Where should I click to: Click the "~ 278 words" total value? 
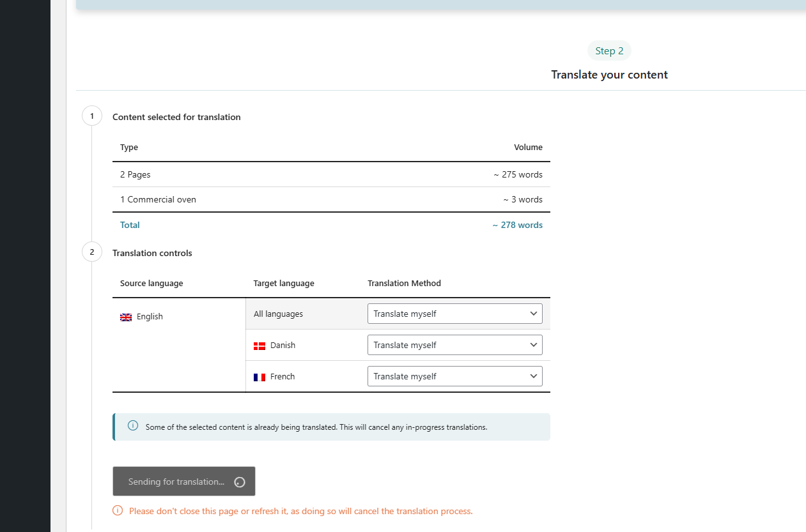click(x=518, y=225)
